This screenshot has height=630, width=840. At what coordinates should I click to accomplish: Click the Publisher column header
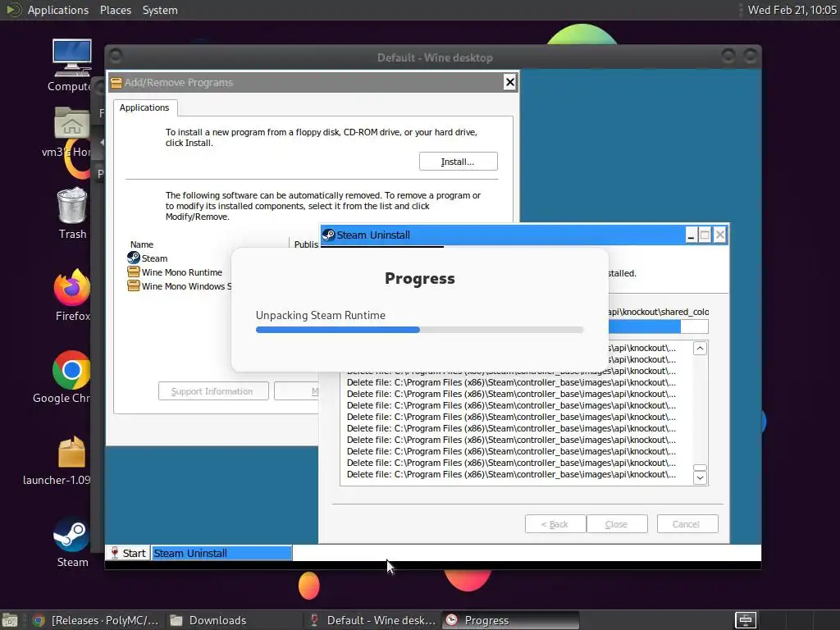[306, 244]
